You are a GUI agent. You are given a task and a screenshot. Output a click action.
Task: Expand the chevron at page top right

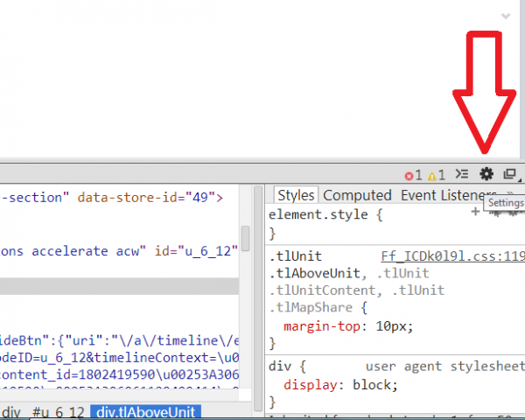(506, 16)
